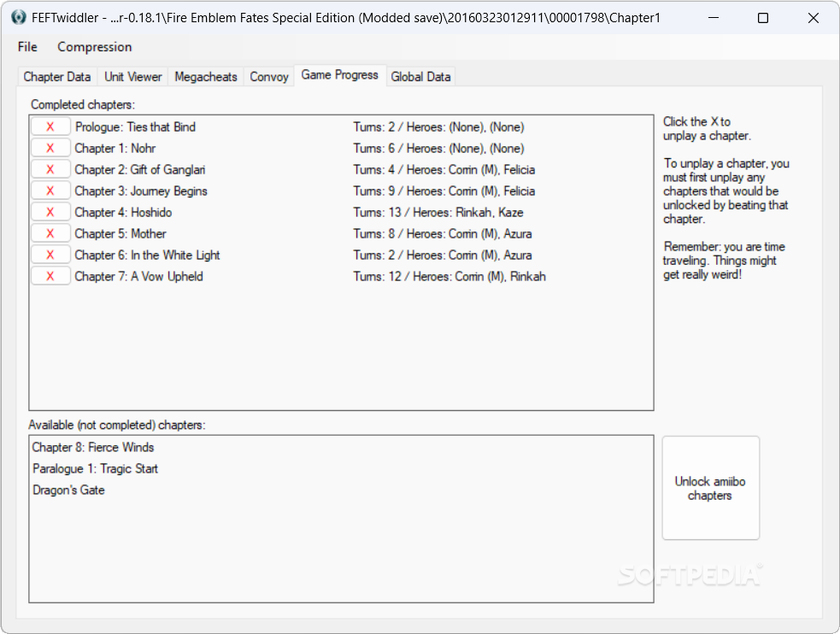Switch to the Chapter Data tab
840x634 pixels.
coord(56,77)
